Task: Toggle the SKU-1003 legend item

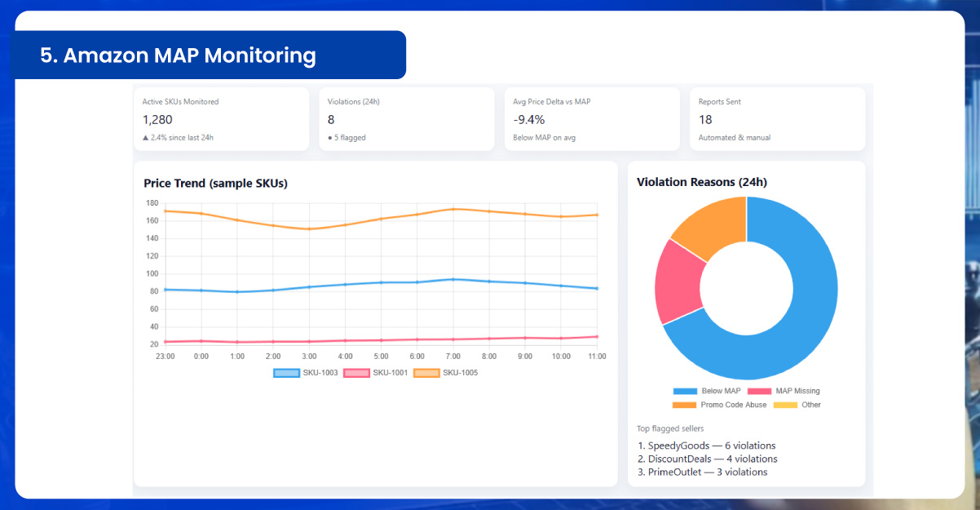Action: (x=307, y=373)
